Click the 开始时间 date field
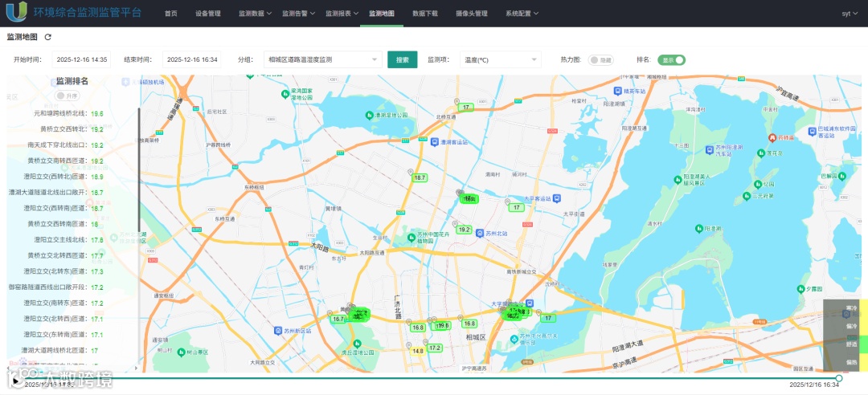The width and height of the screenshot is (868, 395). click(81, 59)
